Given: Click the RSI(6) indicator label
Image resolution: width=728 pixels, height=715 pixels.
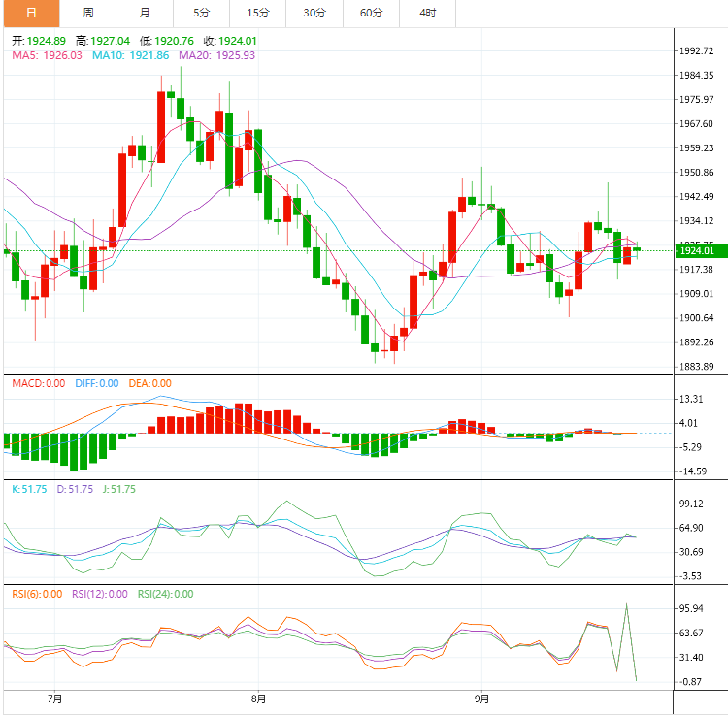Looking at the screenshot, I should (x=37, y=594).
